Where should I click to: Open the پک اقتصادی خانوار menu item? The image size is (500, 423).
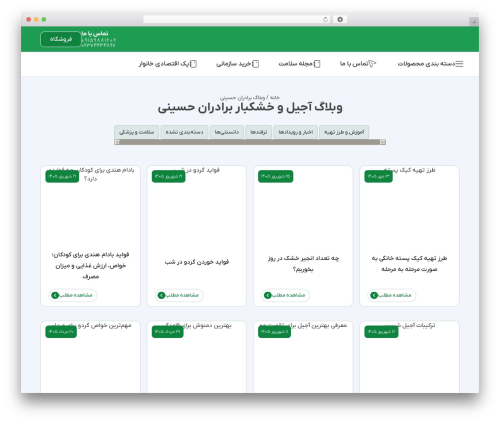(164, 64)
